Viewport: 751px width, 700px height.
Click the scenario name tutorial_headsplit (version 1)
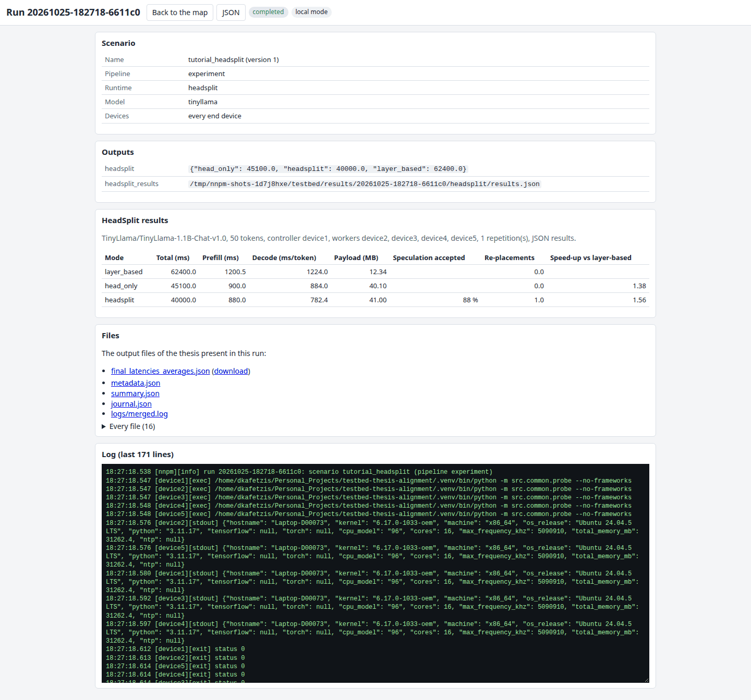[234, 59]
